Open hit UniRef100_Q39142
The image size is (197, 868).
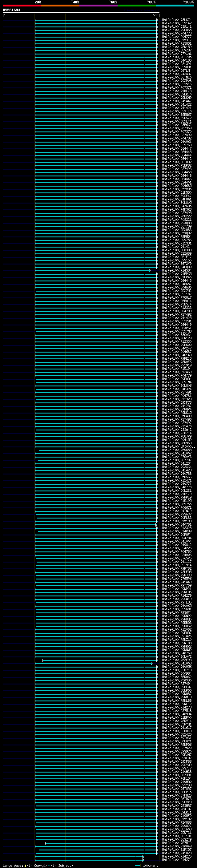coord(176,23)
